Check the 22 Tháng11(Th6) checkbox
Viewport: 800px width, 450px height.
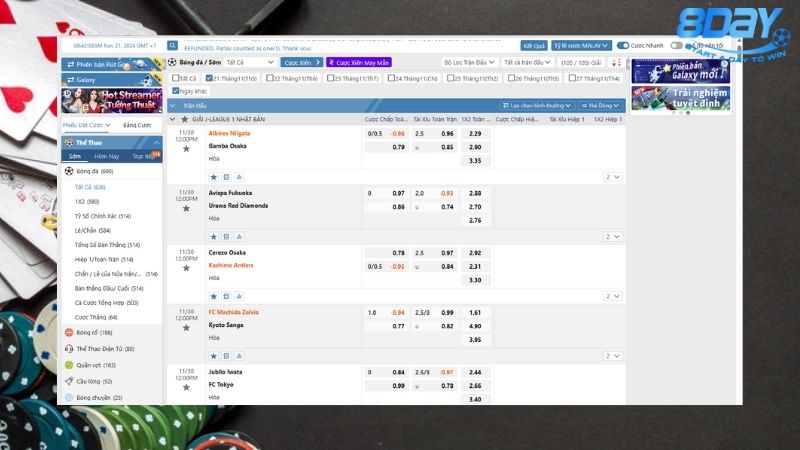[x=269, y=78]
